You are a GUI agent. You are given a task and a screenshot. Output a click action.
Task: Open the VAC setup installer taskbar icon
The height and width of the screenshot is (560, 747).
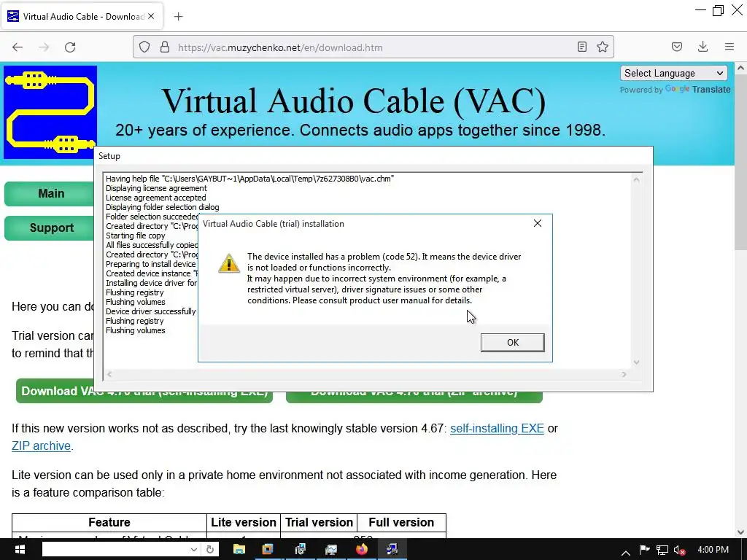click(x=392, y=550)
